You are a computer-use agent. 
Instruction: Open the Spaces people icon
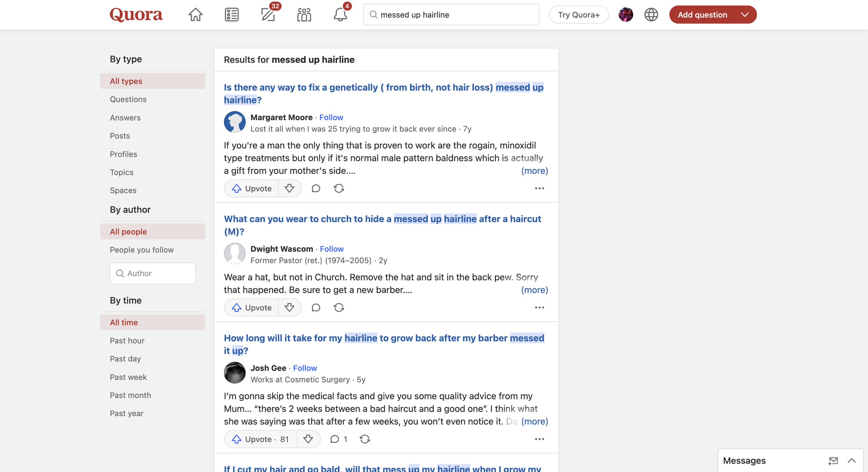point(304,15)
